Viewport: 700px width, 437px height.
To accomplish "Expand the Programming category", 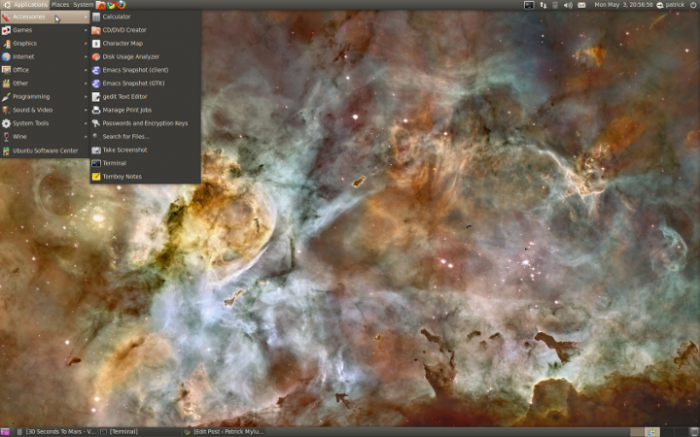I will 45,97.
